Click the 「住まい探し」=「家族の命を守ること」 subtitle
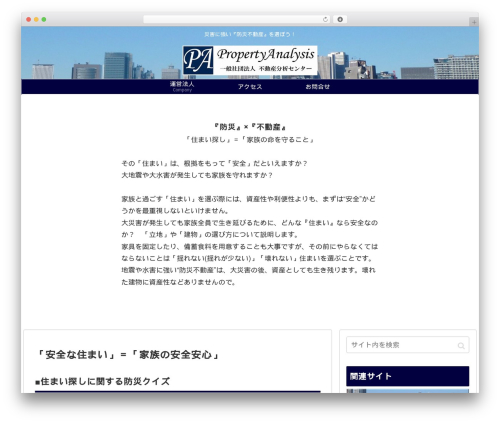Image resolution: width=500 pixels, height=423 pixels. point(250,140)
